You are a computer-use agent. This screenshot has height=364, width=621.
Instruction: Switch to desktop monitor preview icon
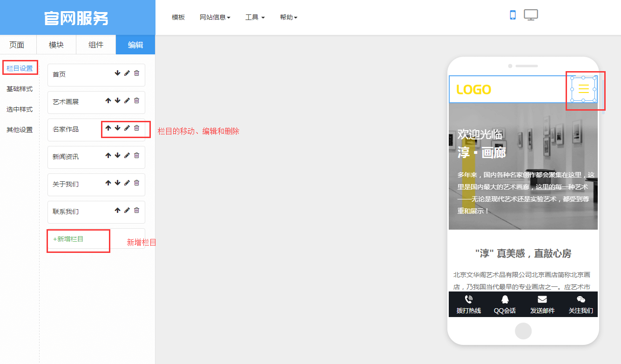pyautogui.click(x=531, y=15)
